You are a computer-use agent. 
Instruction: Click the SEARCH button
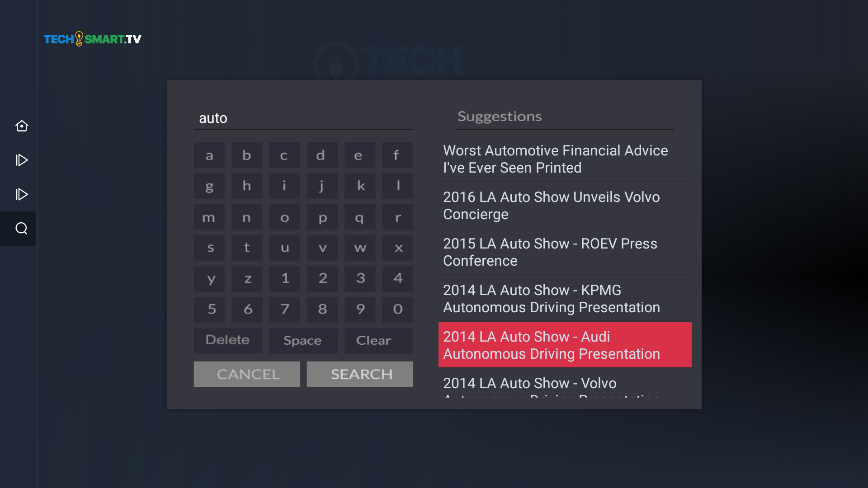click(360, 374)
